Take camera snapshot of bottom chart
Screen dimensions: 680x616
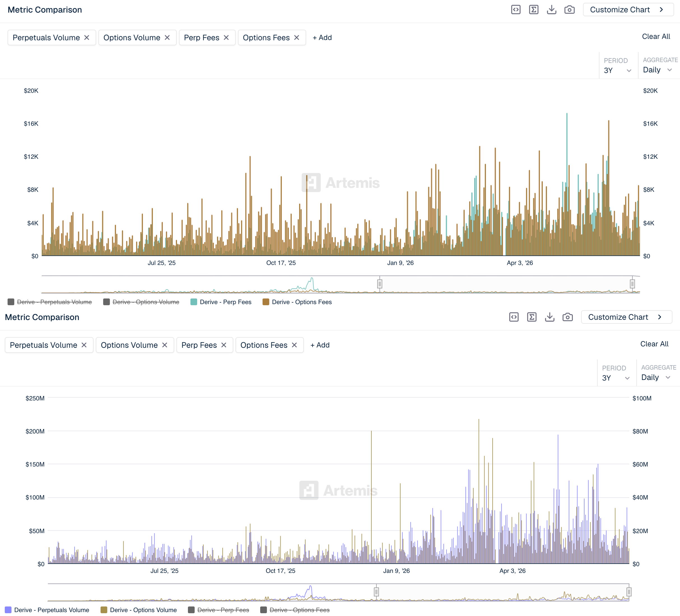567,317
